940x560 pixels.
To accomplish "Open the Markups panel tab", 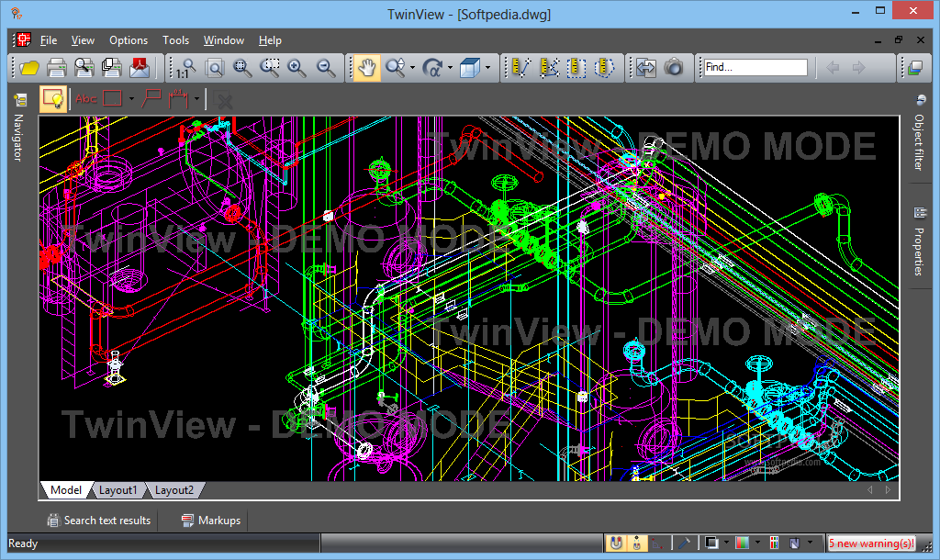I will pos(212,521).
